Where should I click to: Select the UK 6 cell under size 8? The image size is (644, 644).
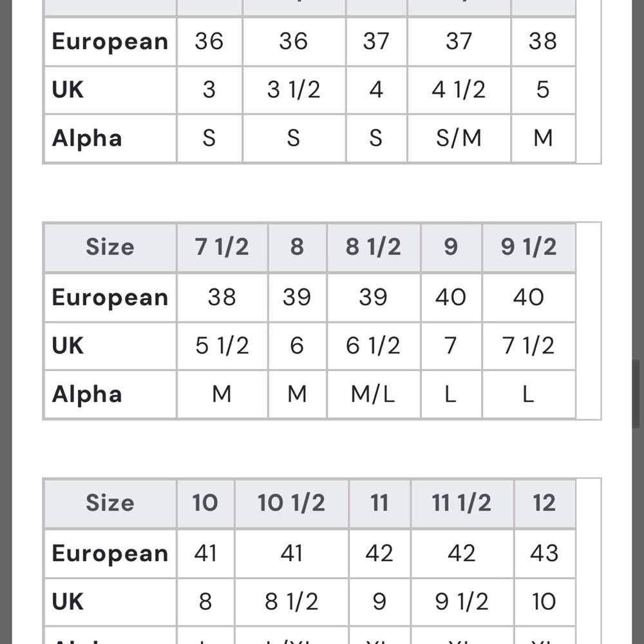pyautogui.click(x=296, y=346)
